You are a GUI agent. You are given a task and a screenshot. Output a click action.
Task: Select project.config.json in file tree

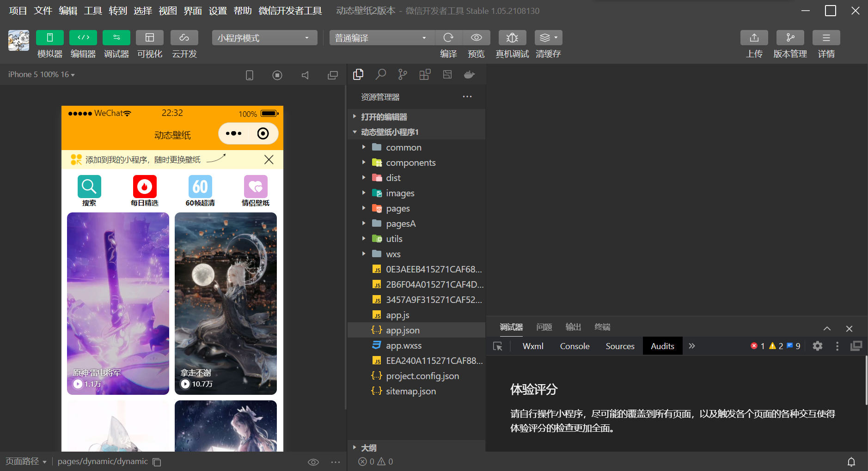click(x=422, y=376)
